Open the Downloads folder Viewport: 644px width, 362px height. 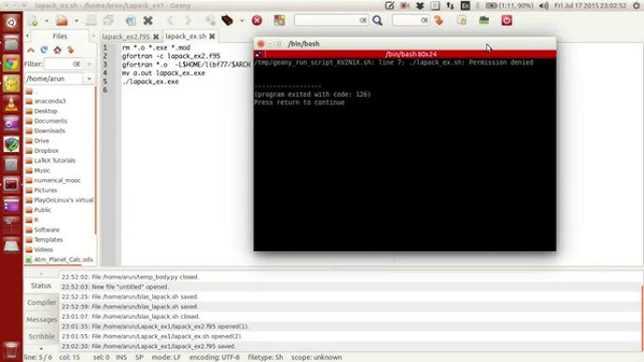[x=49, y=130]
